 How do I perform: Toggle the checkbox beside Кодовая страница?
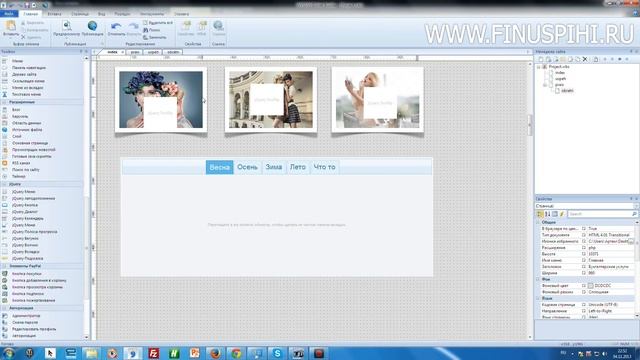click(584, 305)
